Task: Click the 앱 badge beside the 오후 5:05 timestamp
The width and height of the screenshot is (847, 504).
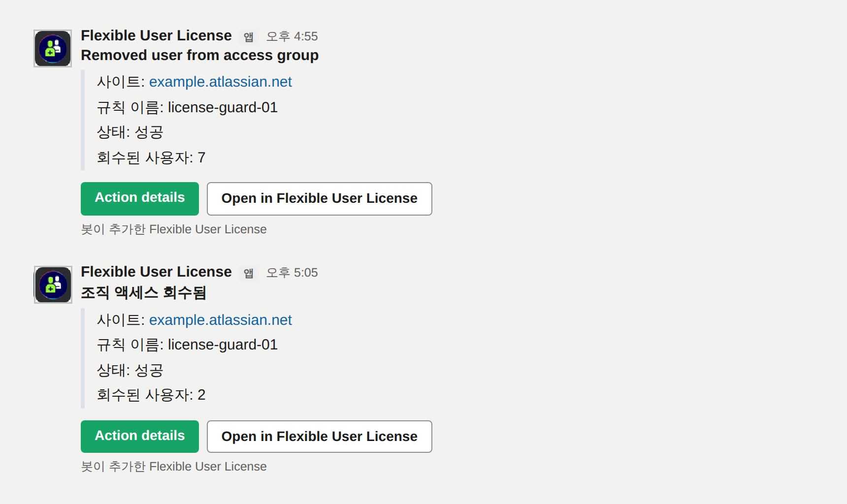Action: (249, 273)
